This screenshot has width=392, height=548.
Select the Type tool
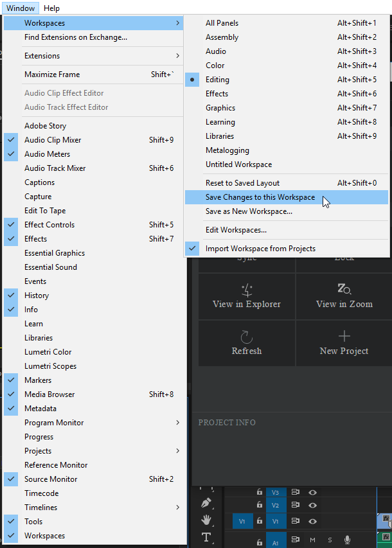click(206, 537)
